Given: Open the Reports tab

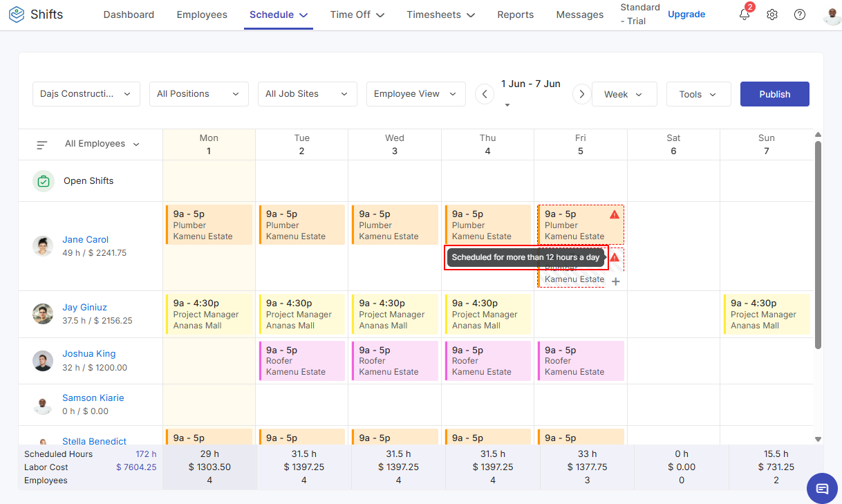Looking at the screenshot, I should click(516, 15).
